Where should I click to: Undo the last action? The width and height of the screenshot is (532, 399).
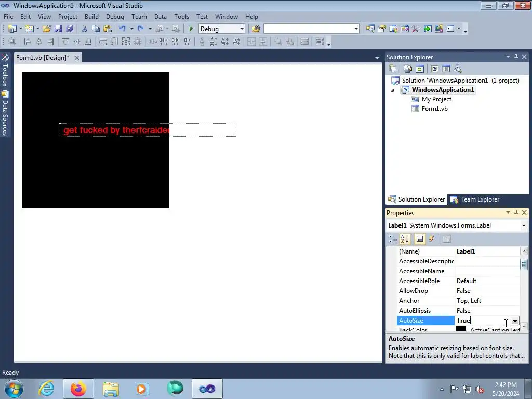coord(123,29)
